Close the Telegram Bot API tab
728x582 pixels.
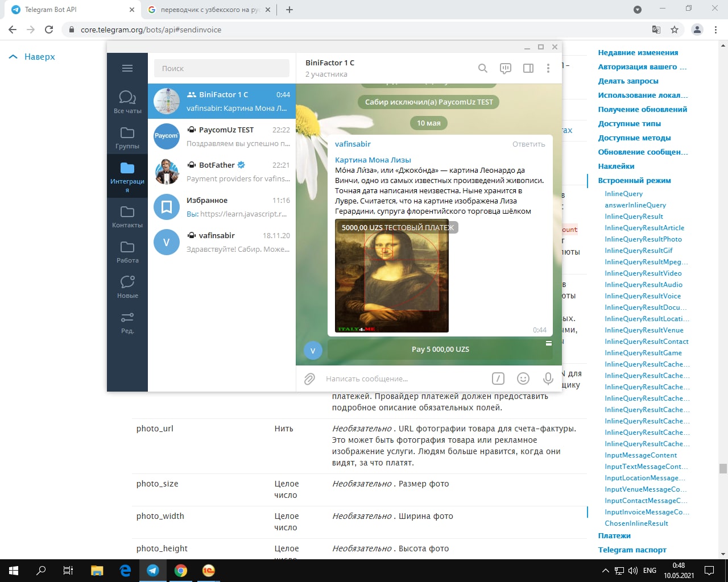pos(131,10)
